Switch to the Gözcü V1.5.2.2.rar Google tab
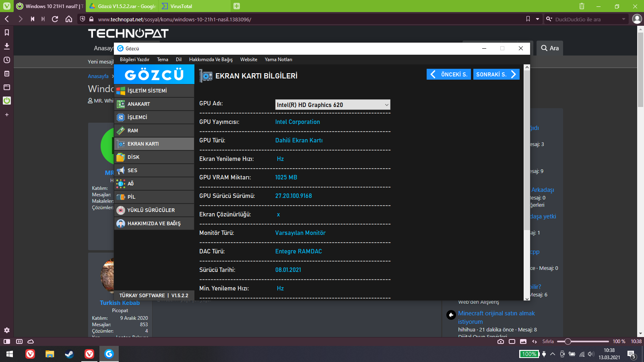Image resolution: width=644 pixels, height=362 pixels. (x=122, y=6)
